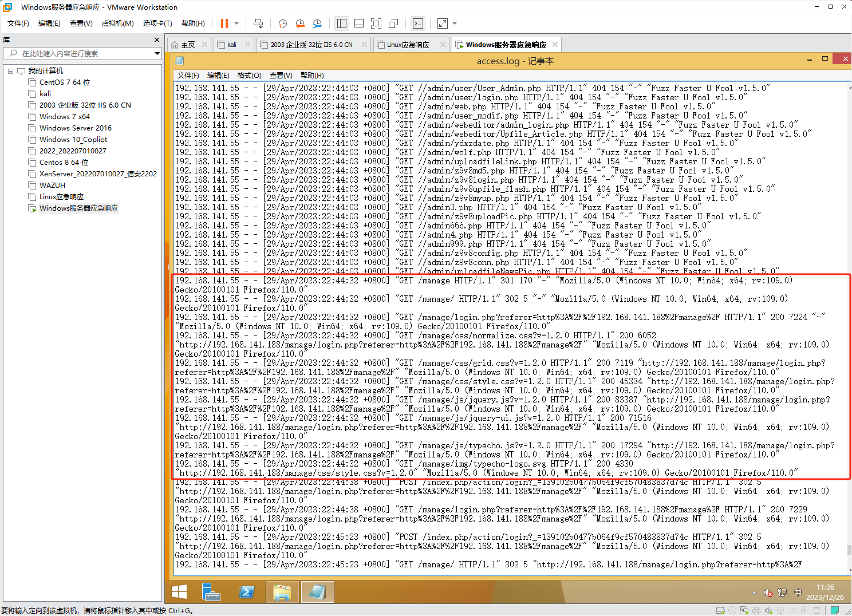Show hidden guest tray icons
The image size is (852, 616).
coord(754,593)
